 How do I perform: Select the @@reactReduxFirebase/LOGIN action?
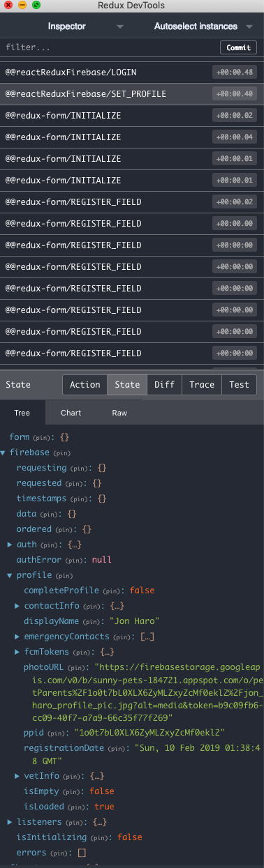132,73
